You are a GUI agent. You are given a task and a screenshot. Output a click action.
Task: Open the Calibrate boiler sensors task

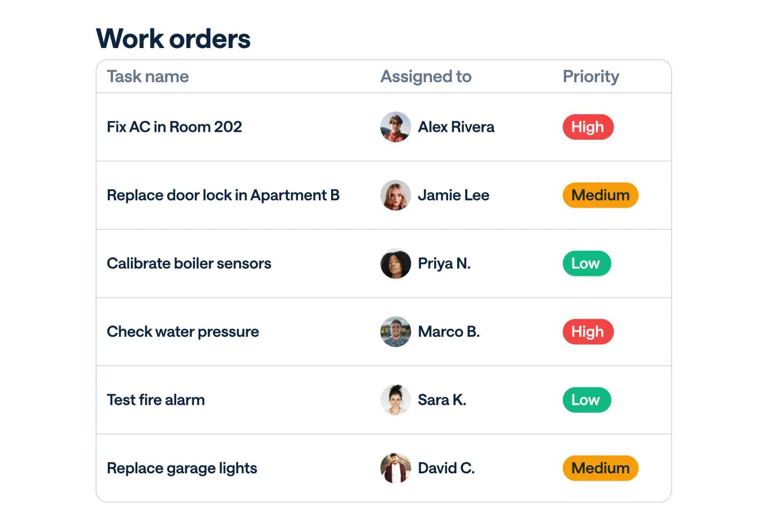[x=189, y=264]
